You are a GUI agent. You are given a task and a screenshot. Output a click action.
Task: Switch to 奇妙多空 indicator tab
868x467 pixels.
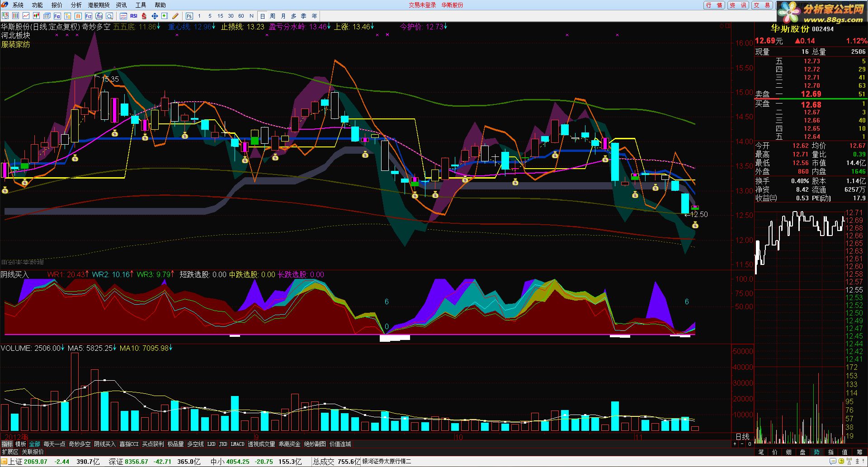tap(80, 444)
